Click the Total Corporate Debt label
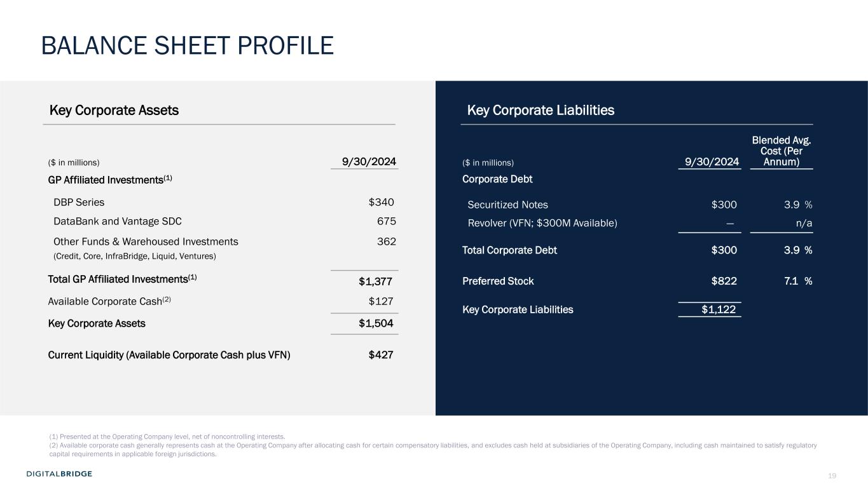Screen dimensions: 868x488 [x=509, y=250]
